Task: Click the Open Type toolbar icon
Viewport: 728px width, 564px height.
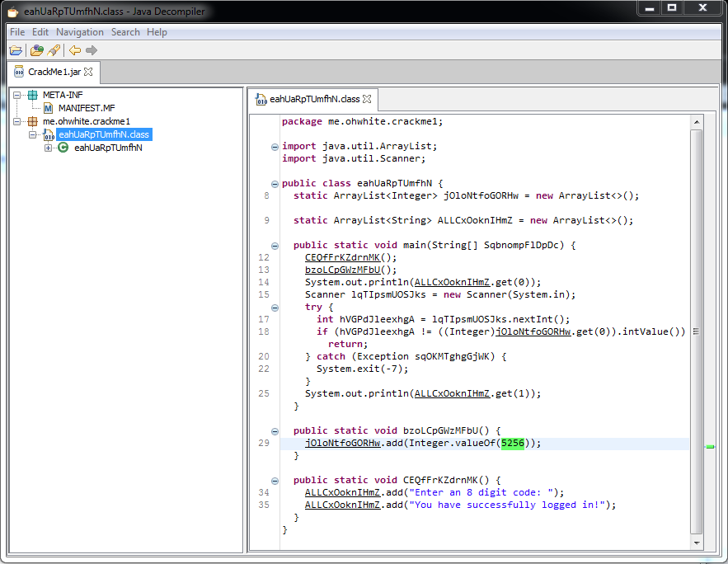Action: point(37,50)
